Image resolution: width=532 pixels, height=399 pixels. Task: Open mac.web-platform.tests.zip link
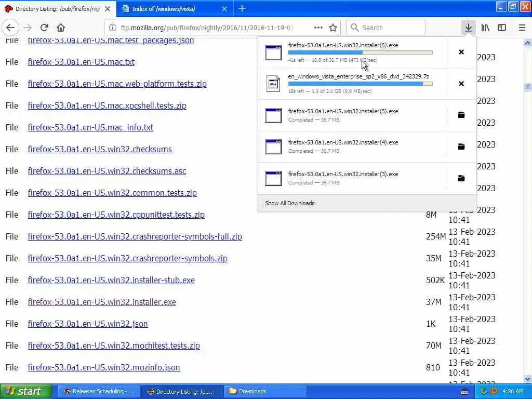point(117,84)
